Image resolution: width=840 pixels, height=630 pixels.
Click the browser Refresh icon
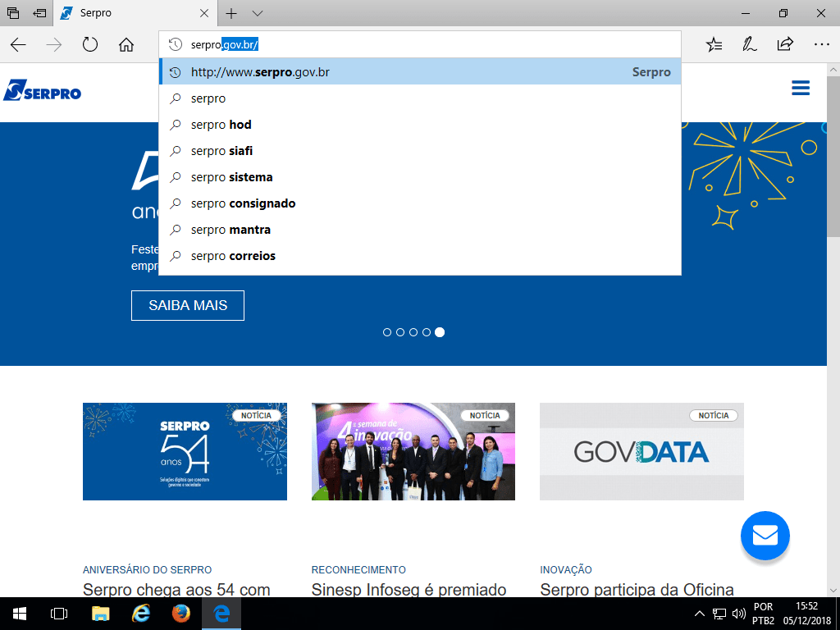tap(90, 45)
